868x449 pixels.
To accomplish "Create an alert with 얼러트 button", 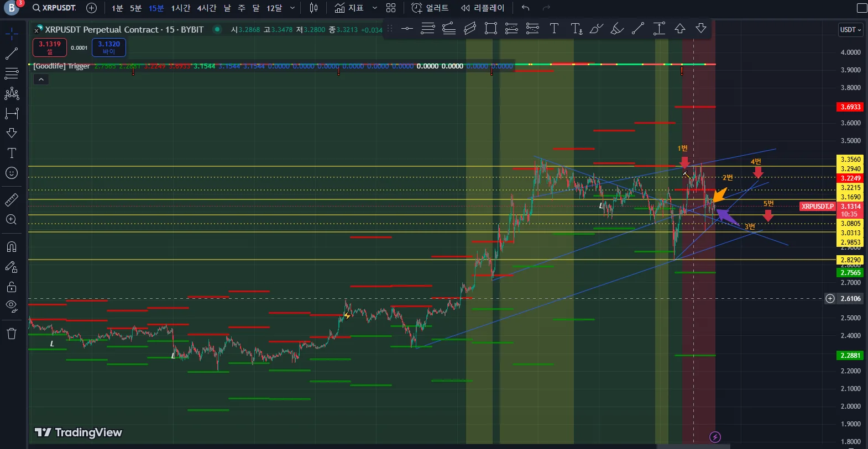I will [x=430, y=8].
